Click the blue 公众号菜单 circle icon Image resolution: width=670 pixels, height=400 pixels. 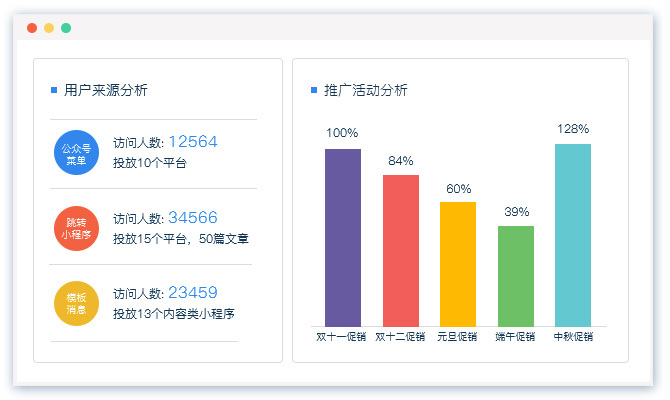(77, 153)
